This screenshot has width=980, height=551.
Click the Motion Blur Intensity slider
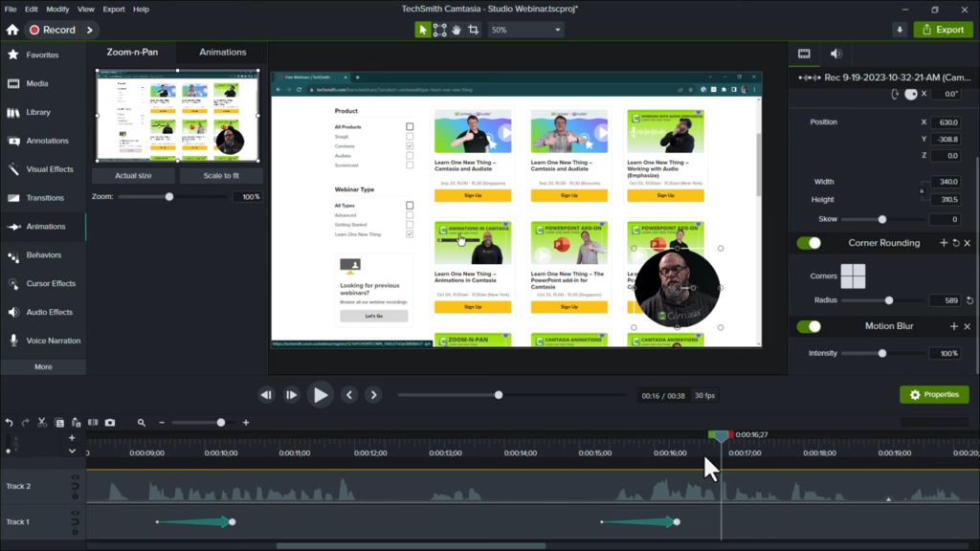click(881, 354)
